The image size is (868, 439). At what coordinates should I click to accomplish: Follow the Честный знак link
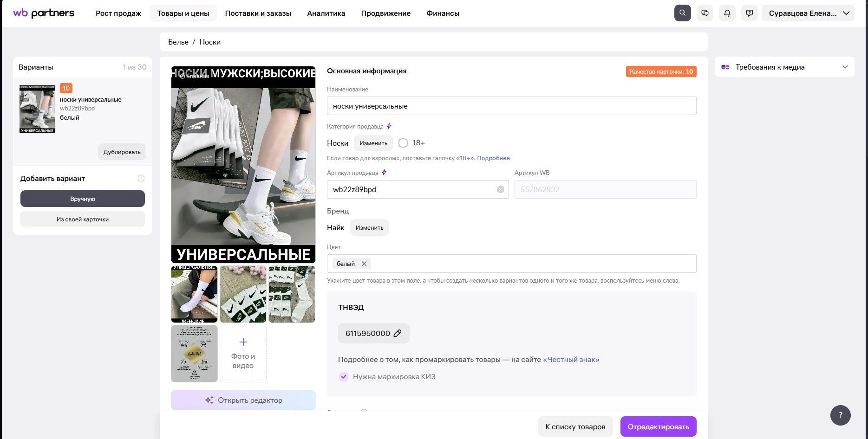pos(571,360)
